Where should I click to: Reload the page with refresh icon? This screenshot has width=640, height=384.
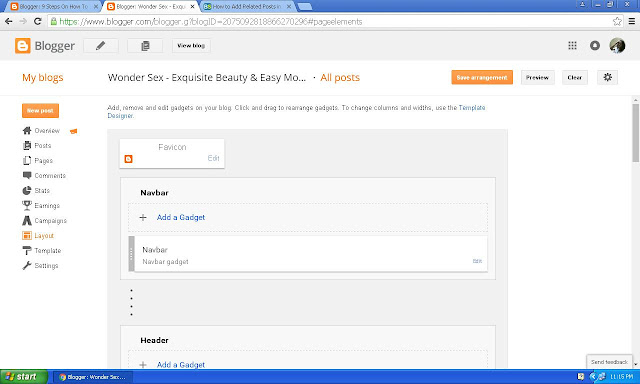pos(38,21)
